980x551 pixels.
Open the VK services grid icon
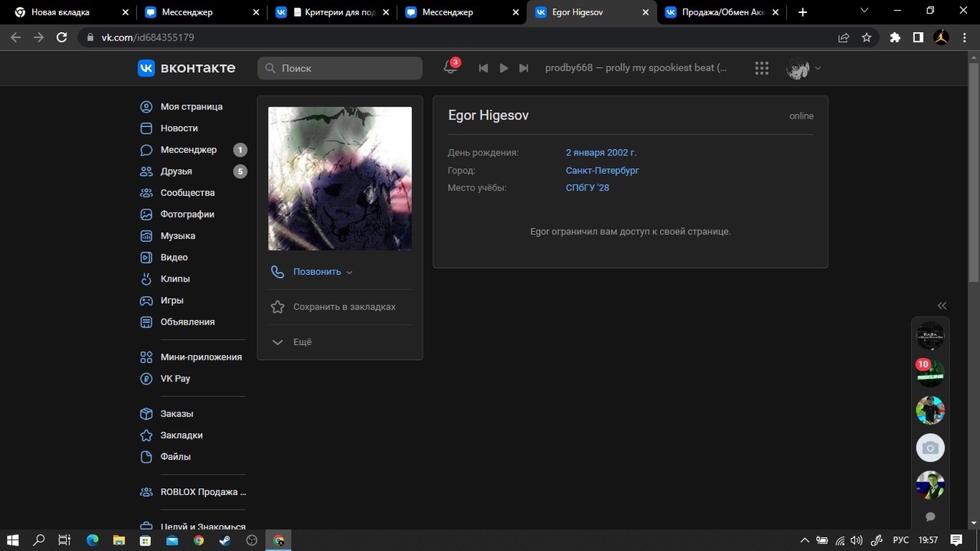pyautogui.click(x=761, y=68)
